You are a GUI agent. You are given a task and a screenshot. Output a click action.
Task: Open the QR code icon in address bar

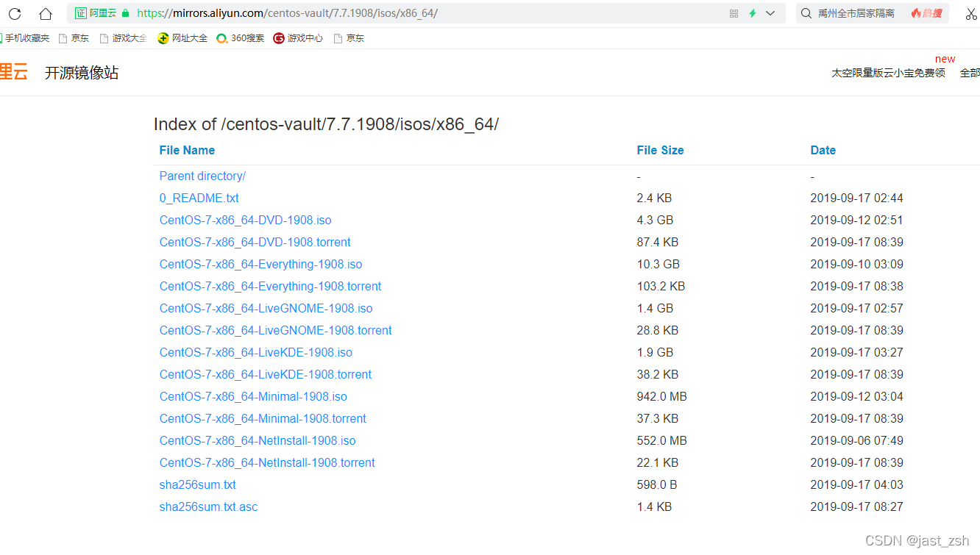[x=734, y=13]
